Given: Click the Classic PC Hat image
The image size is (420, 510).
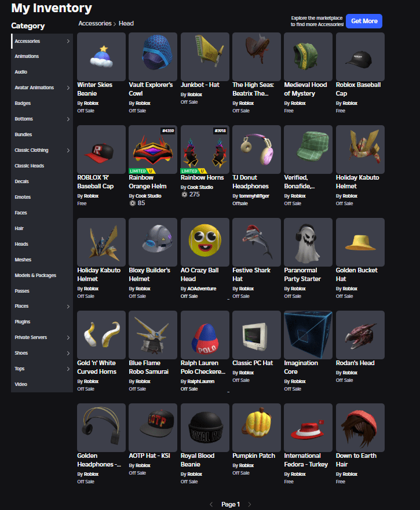Looking at the screenshot, I should coord(256,335).
